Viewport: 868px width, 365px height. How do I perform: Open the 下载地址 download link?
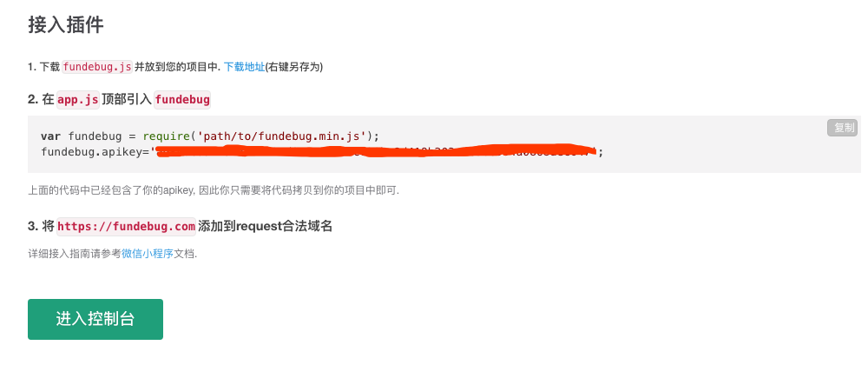pyautogui.click(x=244, y=67)
